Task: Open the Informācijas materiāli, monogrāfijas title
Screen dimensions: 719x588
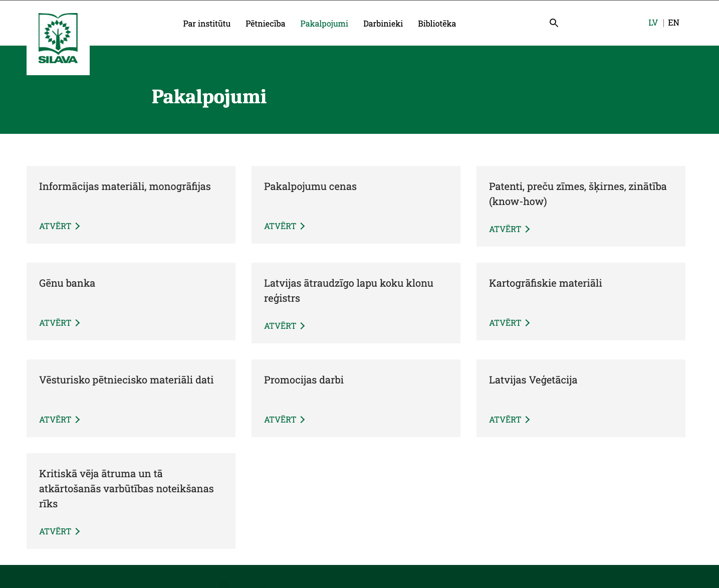Action: click(125, 186)
